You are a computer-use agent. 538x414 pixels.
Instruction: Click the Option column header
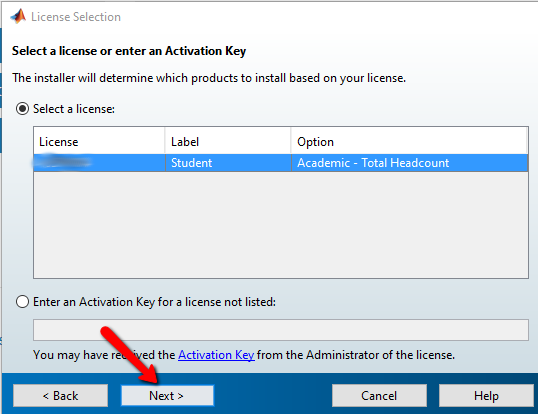(x=409, y=141)
